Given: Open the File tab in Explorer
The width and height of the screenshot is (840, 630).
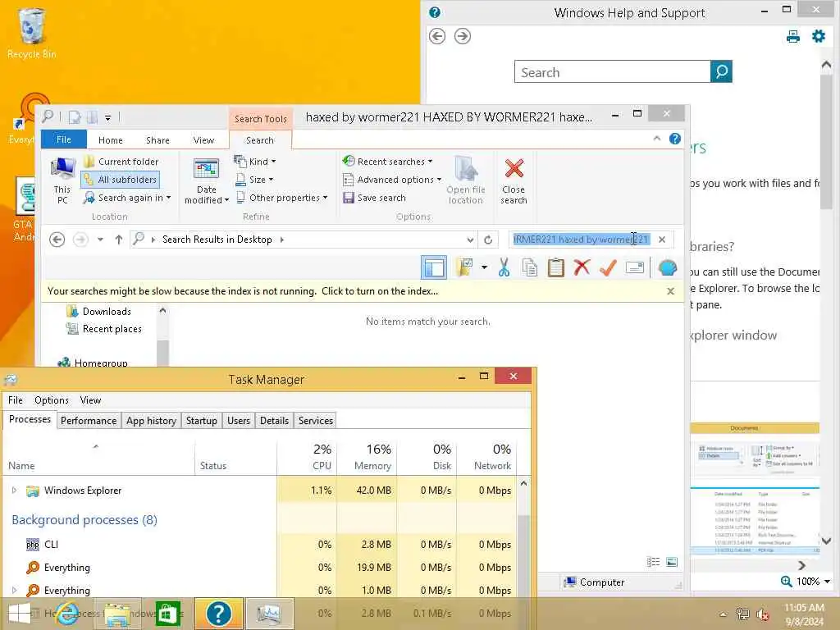Looking at the screenshot, I should click(x=64, y=139).
